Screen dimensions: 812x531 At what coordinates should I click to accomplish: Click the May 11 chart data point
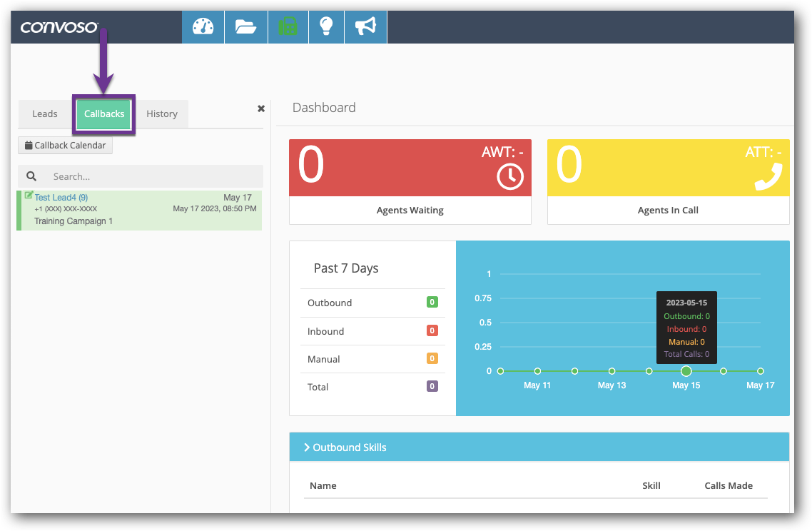click(537, 371)
